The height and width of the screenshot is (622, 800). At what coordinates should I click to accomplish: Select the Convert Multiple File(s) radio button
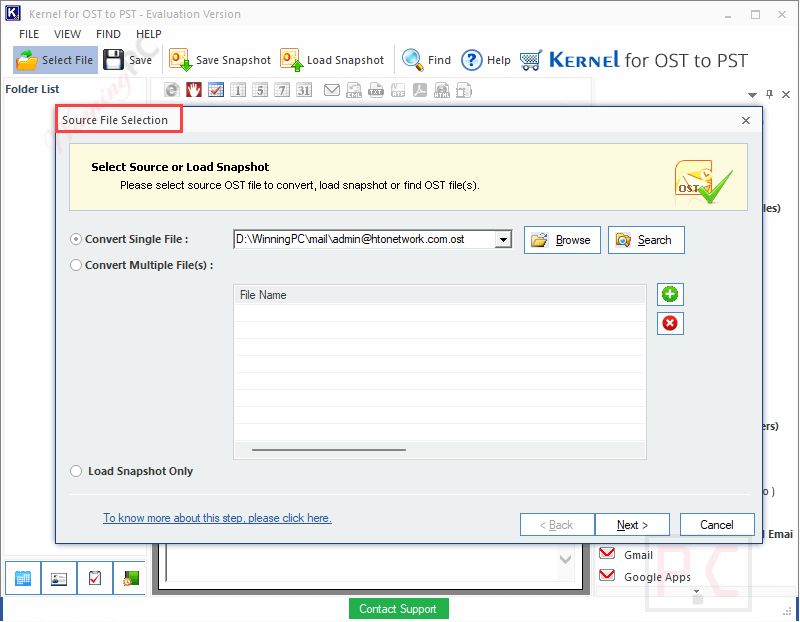tap(76, 265)
